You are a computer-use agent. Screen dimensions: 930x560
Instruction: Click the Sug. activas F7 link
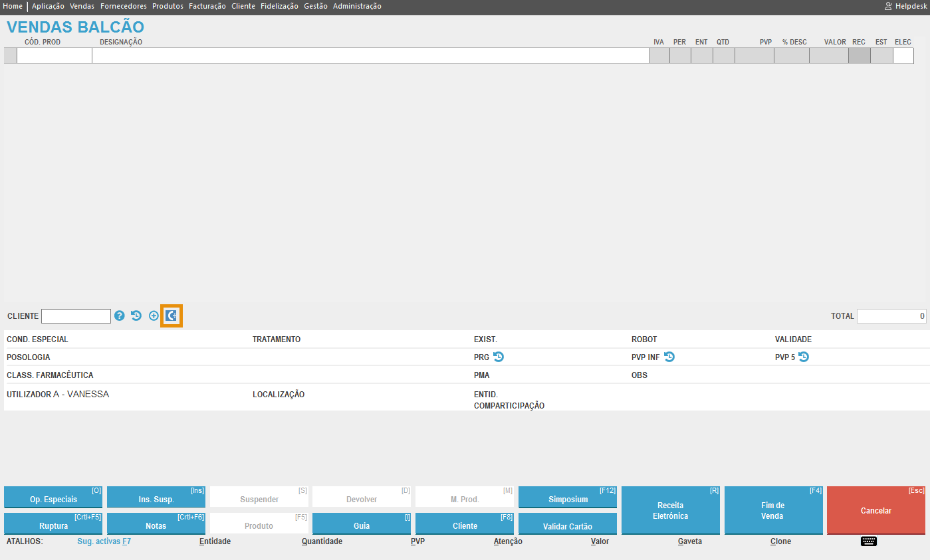point(104,541)
